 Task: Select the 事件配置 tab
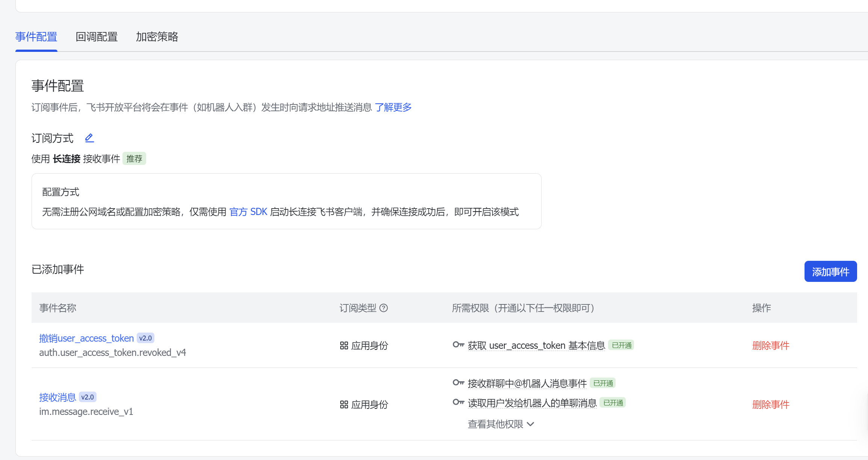(x=36, y=37)
